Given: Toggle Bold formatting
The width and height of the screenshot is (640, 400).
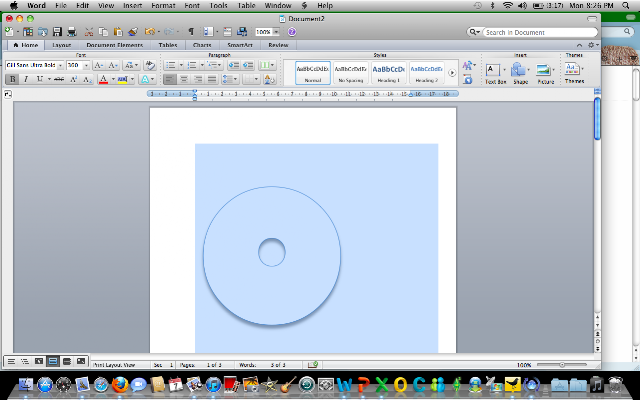Looking at the screenshot, I should pyautogui.click(x=12, y=79).
